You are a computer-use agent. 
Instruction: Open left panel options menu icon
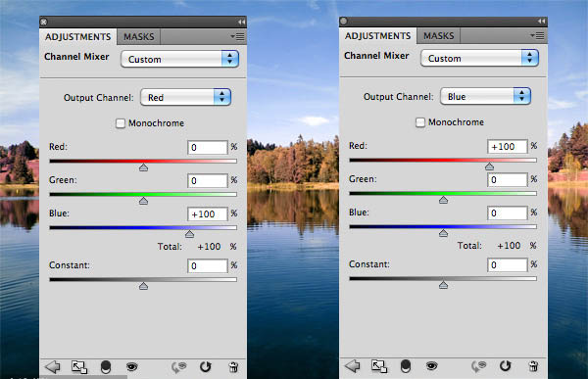click(238, 36)
